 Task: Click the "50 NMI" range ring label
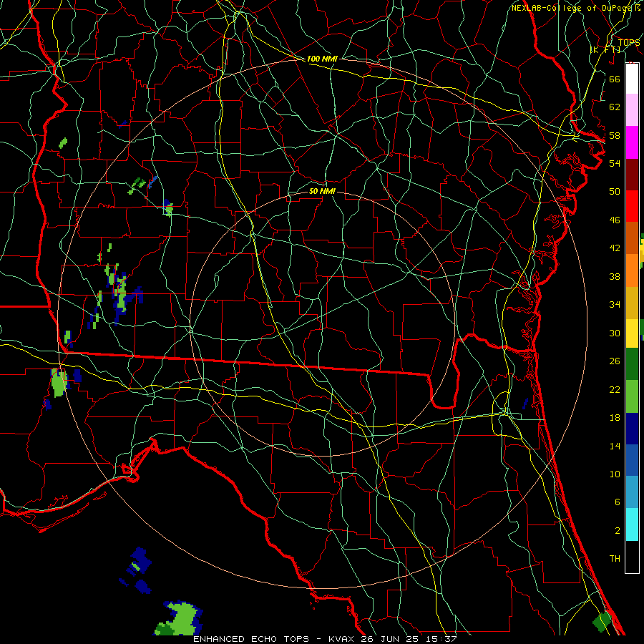tap(322, 191)
